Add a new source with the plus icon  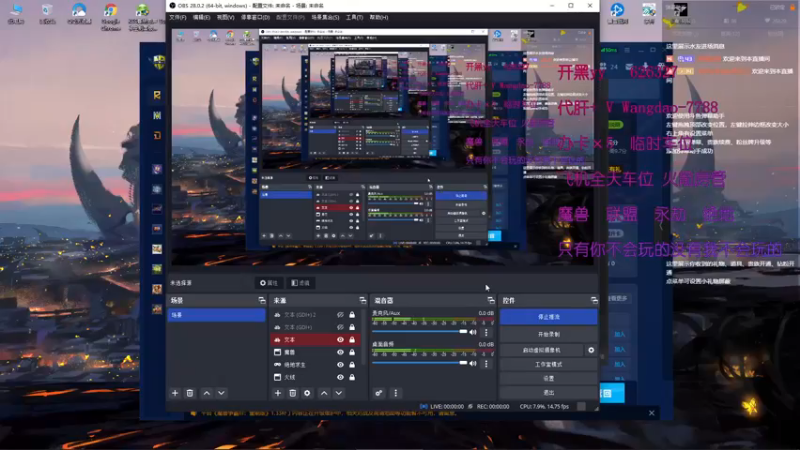278,393
